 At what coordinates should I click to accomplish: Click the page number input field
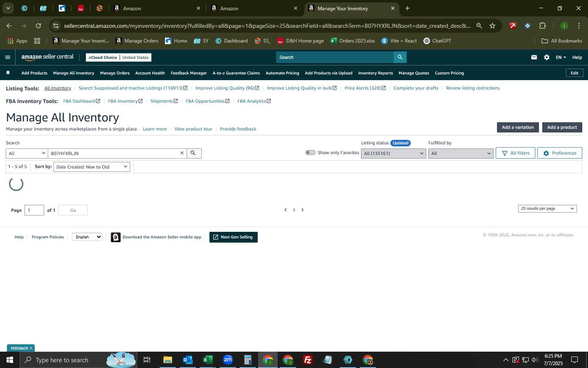coord(34,210)
